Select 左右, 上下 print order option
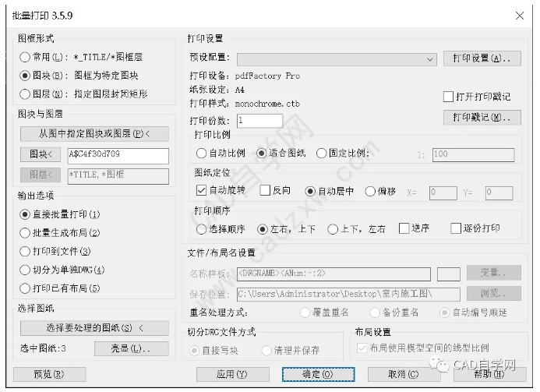This screenshot has height=392, width=540. (263, 229)
